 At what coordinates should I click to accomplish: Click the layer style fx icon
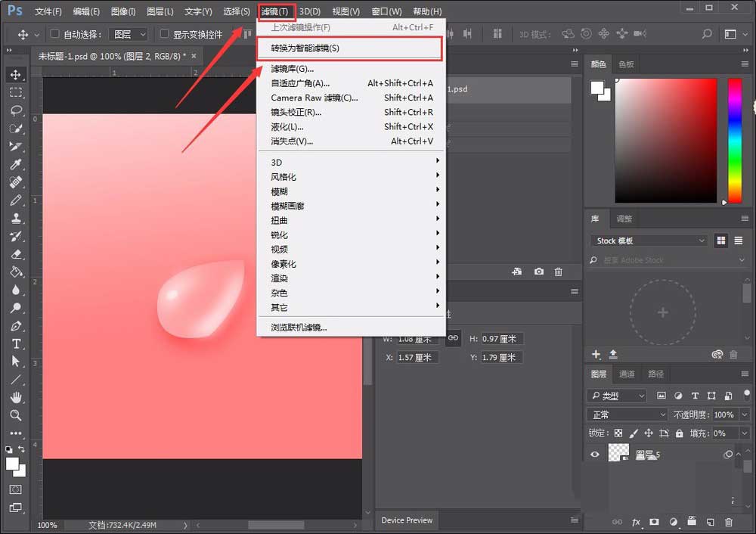[x=636, y=522]
